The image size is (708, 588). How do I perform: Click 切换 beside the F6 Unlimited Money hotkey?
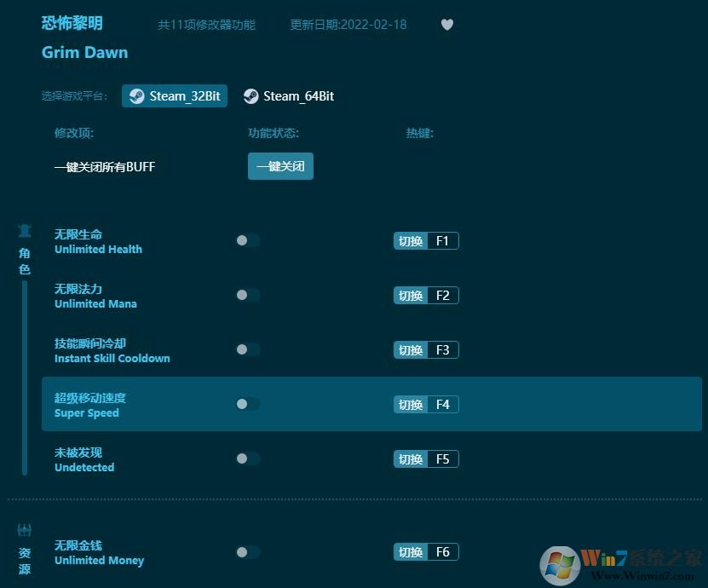coord(410,551)
